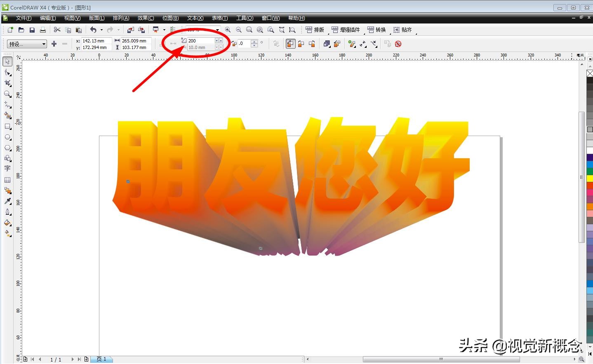Switch to the 页 1 page tab
The height and width of the screenshot is (364, 593).
pos(102,359)
